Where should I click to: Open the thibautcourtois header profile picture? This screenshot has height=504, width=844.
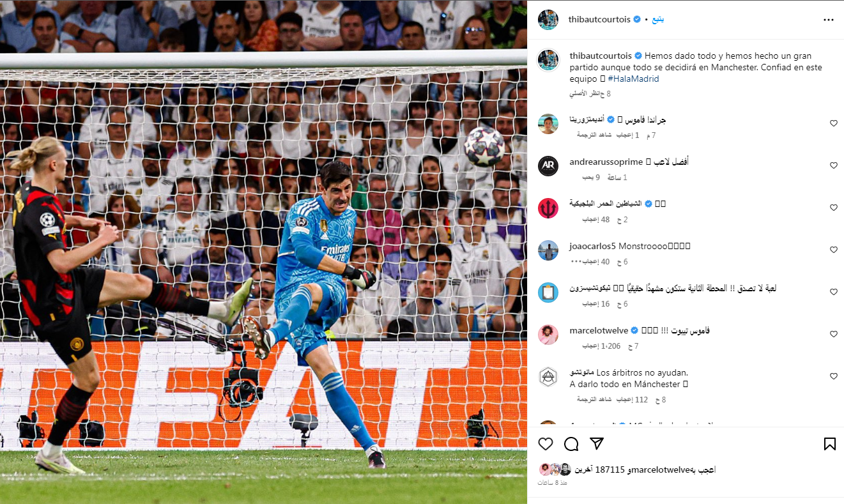pos(548,20)
